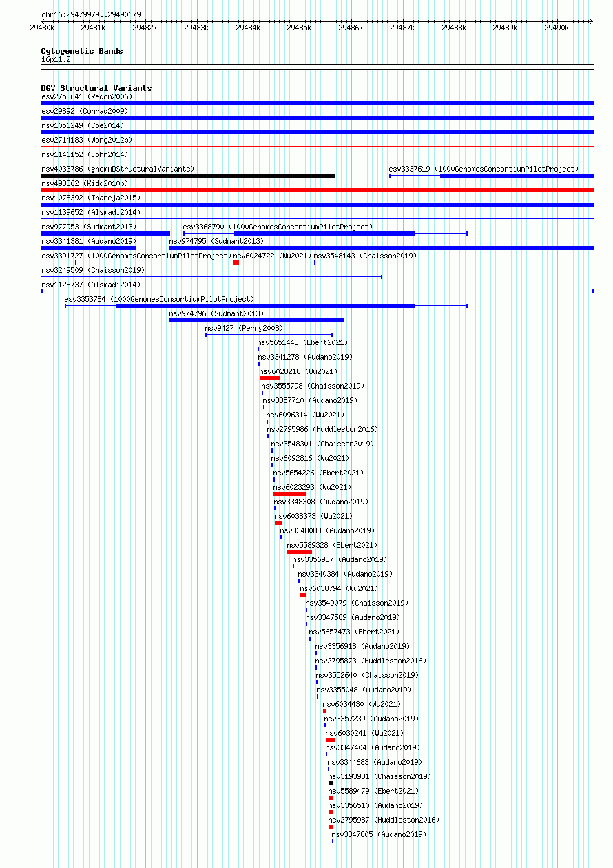Select nsv6038373 (Wu2021) label
Viewport: 613px width, 868px height.
click(x=313, y=516)
